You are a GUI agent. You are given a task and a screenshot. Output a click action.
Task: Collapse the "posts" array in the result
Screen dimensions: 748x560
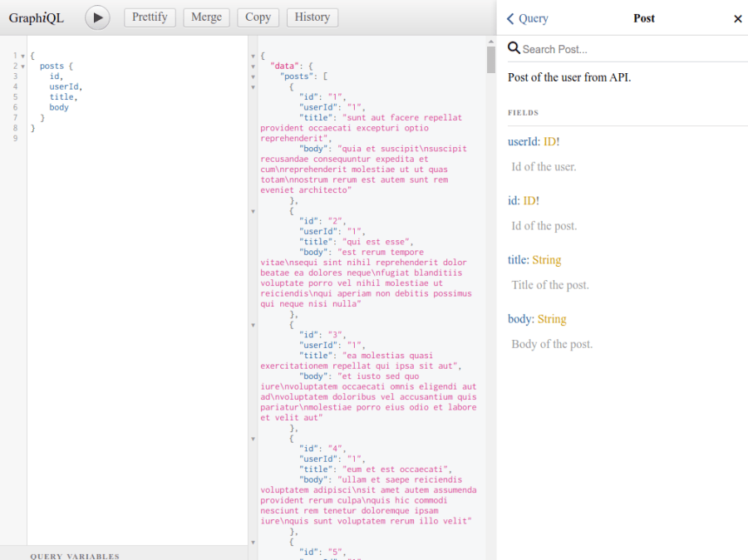tap(253, 76)
